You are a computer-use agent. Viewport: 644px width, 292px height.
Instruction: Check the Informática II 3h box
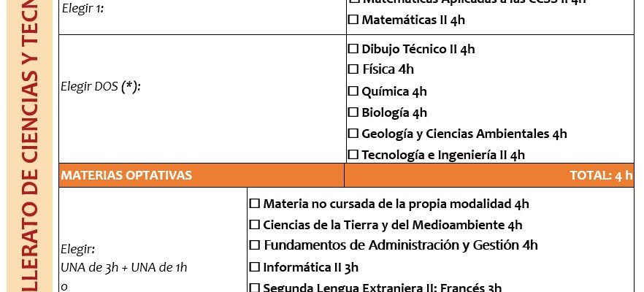tap(255, 267)
